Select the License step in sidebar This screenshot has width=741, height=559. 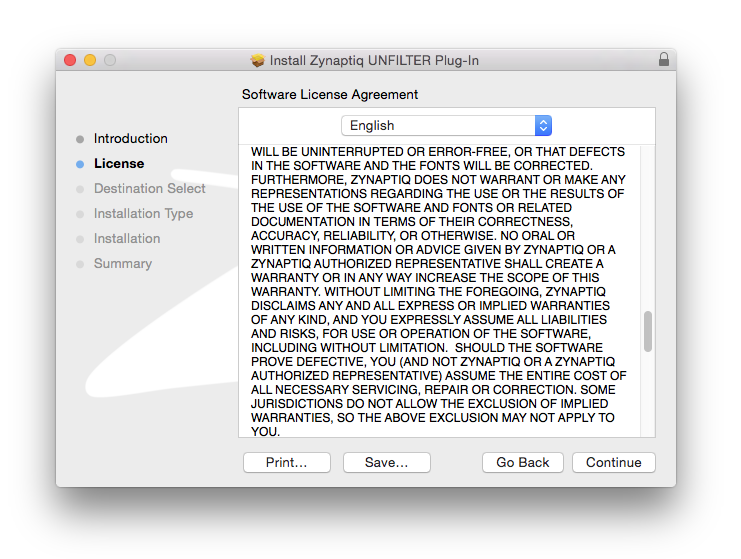pos(119,163)
